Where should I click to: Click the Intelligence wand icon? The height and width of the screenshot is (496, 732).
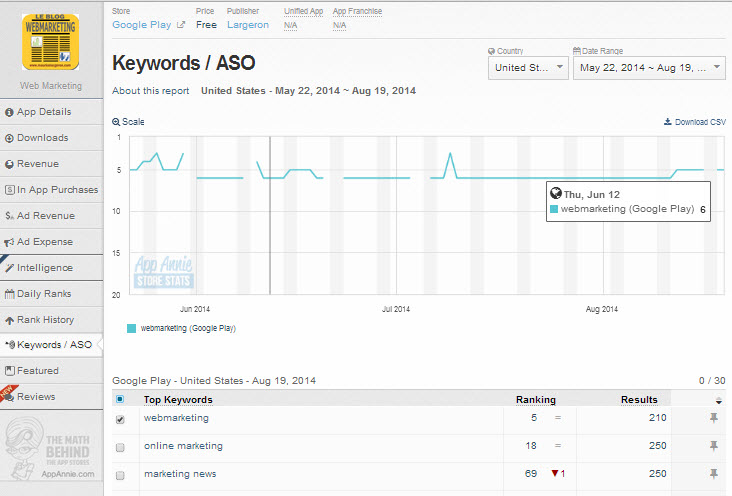point(9,268)
